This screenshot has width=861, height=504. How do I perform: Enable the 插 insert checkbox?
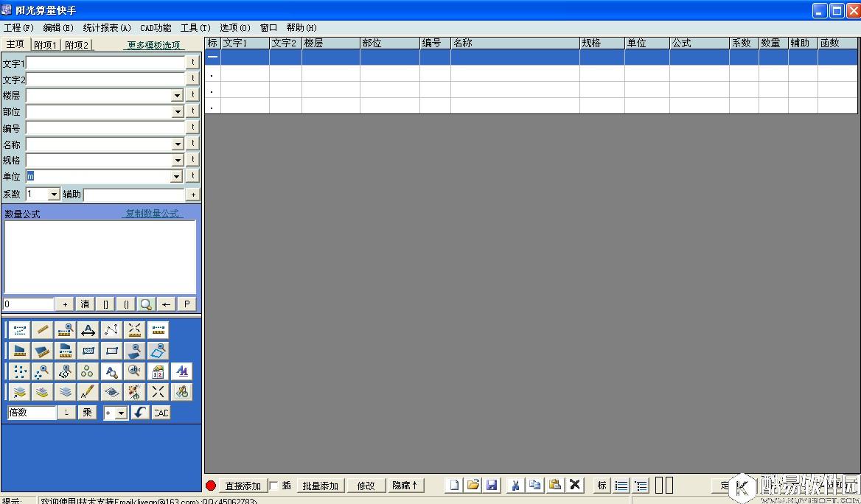point(272,485)
